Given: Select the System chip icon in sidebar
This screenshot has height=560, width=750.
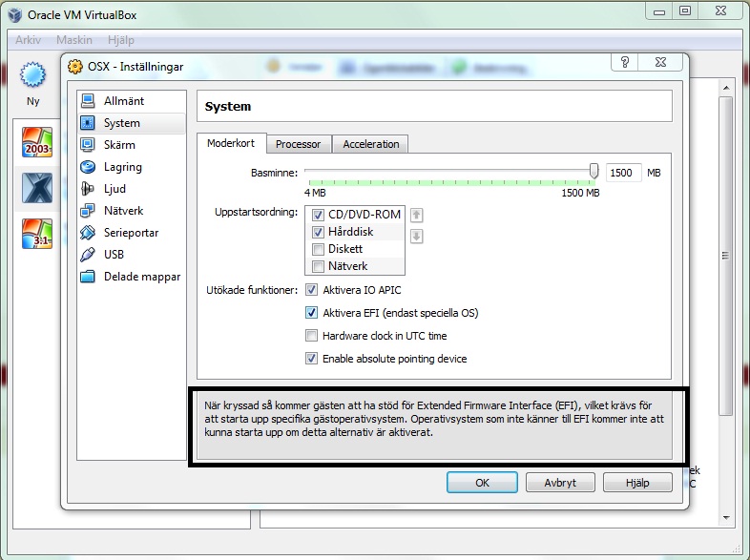Looking at the screenshot, I should [88, 123].
